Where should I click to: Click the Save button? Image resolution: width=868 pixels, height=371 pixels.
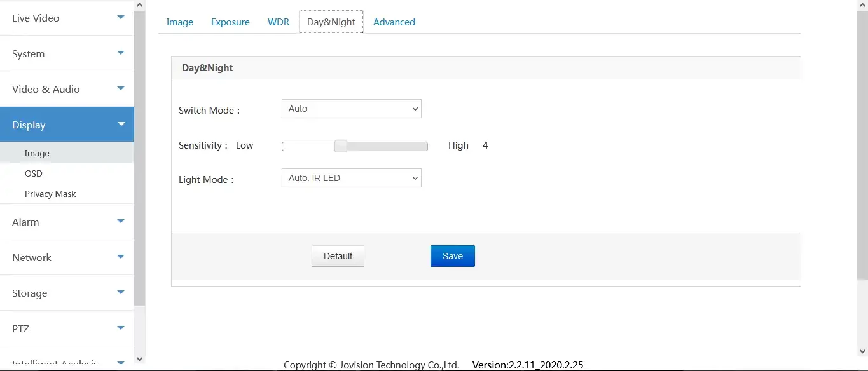point(452,256)
